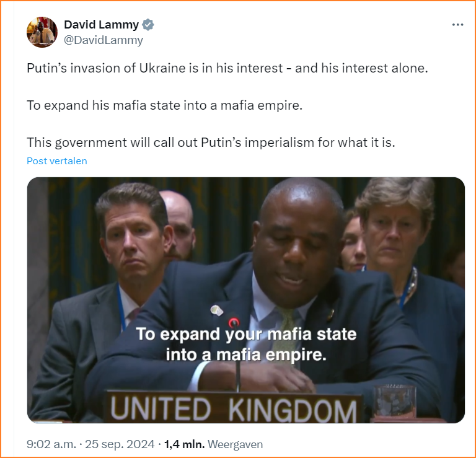Click the blue verified badge
Screen dimensions: 476x458
point(148,25)
